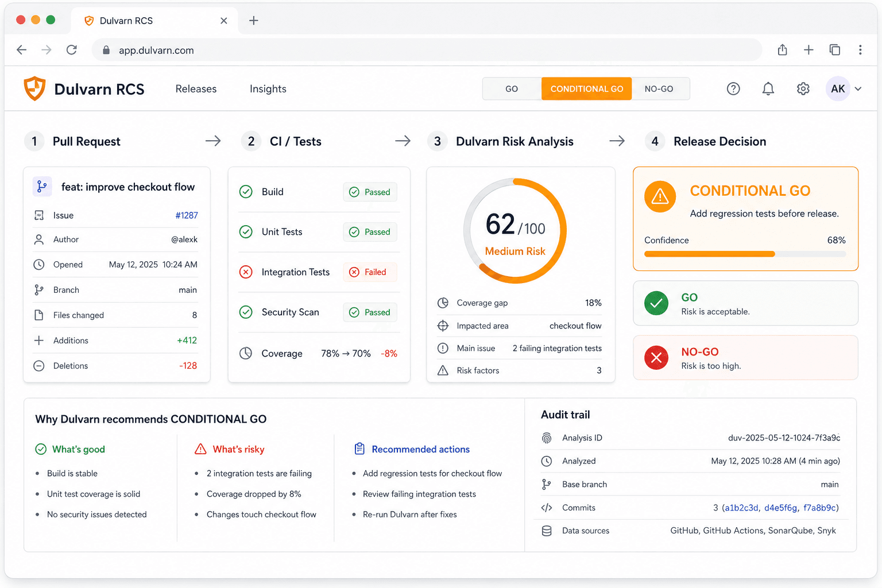Viewport: 882px width, 588px height.
Task: Open notifications bell
Action: point(768,89)
